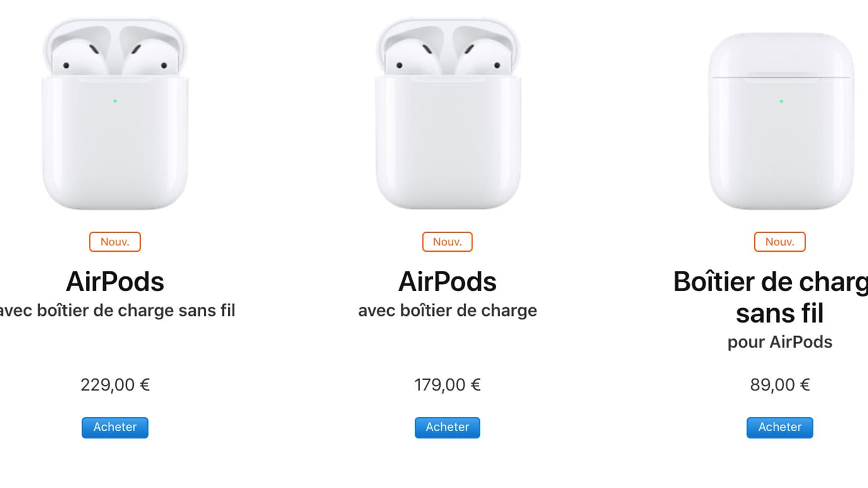
Task: Click the 'avec boîtier de charge sans fil' subtitle
Action: tap(117, 310)
